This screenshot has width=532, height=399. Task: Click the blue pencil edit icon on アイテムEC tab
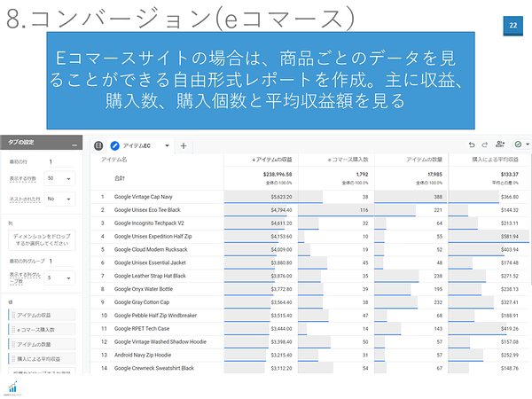115,145
